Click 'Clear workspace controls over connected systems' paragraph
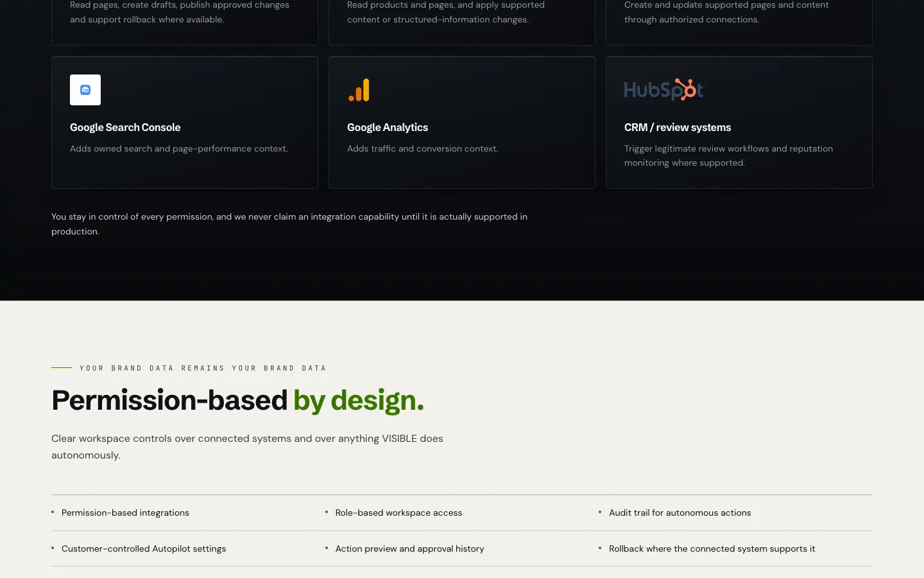Screen dimensions: 924x578 point(247,447)
